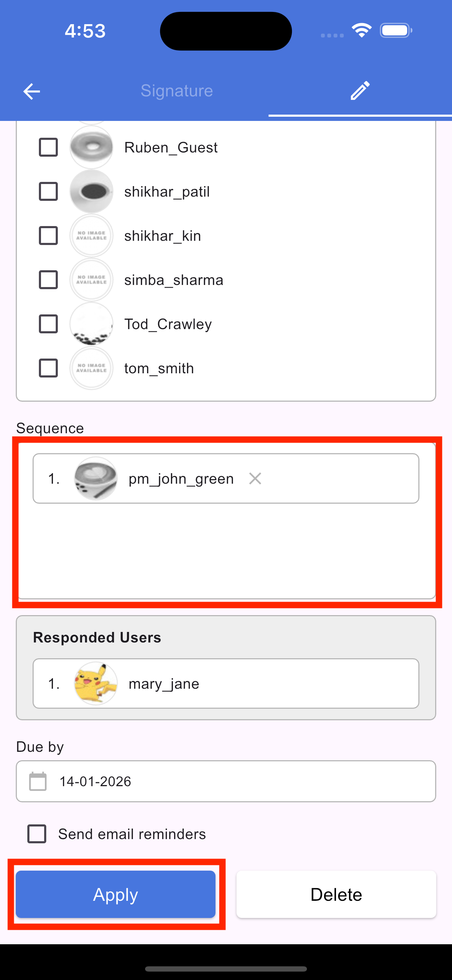Select the shikhar_patil checkbox
Screen dimensions: 452x980
click(x=48, y=191)
